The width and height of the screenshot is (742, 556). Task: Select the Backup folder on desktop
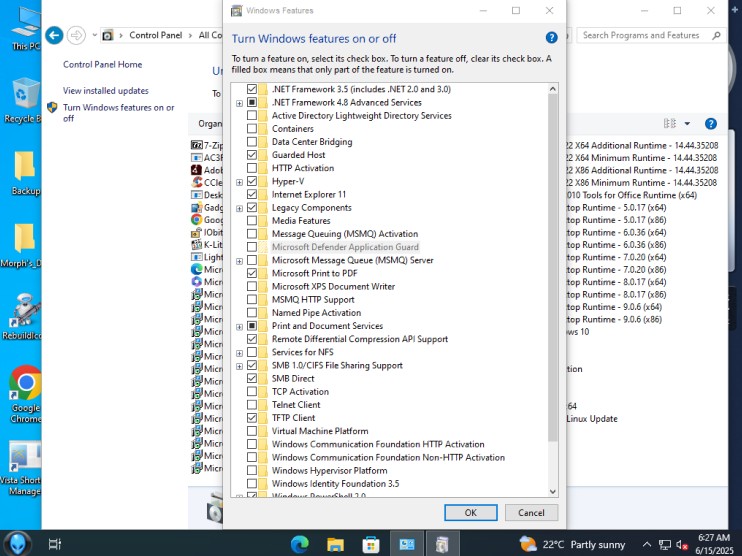[x=25, y=173]
